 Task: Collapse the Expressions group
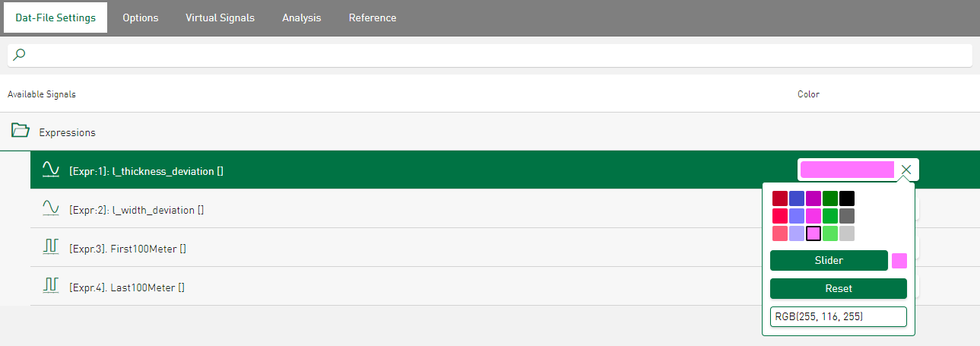click(x=68, y=132)
